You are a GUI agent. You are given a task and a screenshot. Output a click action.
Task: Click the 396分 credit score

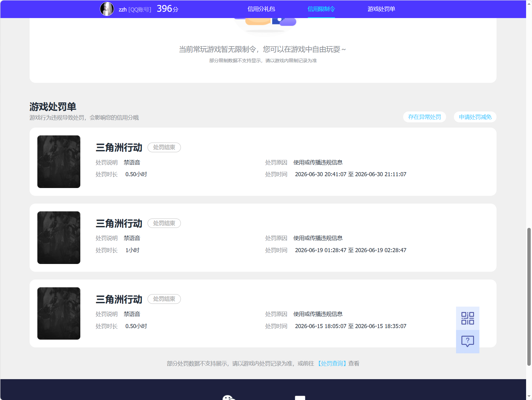pos(167,9)
